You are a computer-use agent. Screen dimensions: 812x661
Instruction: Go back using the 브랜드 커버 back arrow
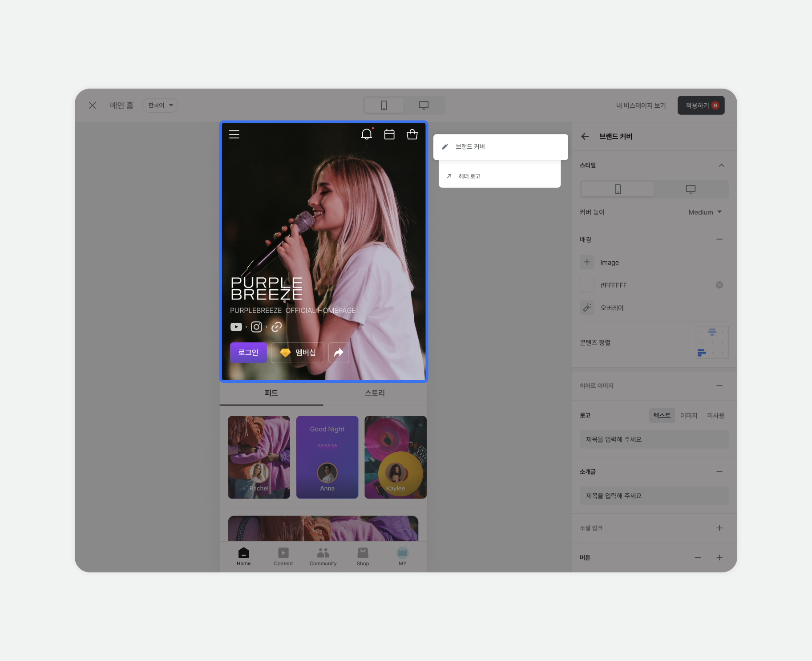[585, 137]
